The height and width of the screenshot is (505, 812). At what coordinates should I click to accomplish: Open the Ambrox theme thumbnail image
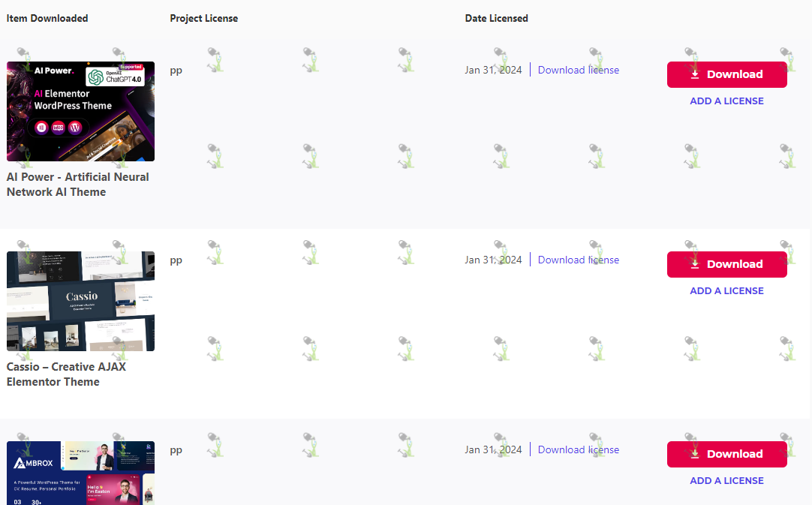point(81,473)
